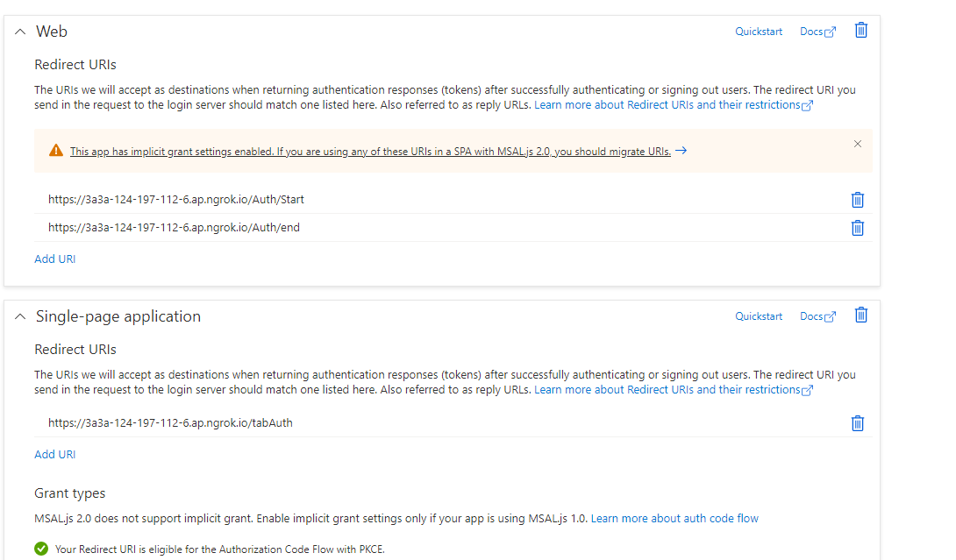956x560 pixels.
Task: Delete the /Auth/end redirect URI
Action: (x=857, y=227)
